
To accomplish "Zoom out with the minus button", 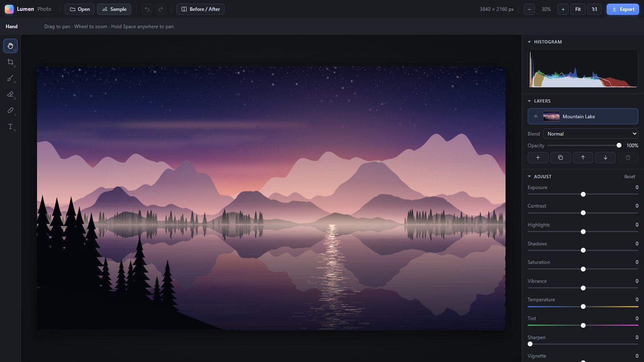I will [x=529, y=9].
